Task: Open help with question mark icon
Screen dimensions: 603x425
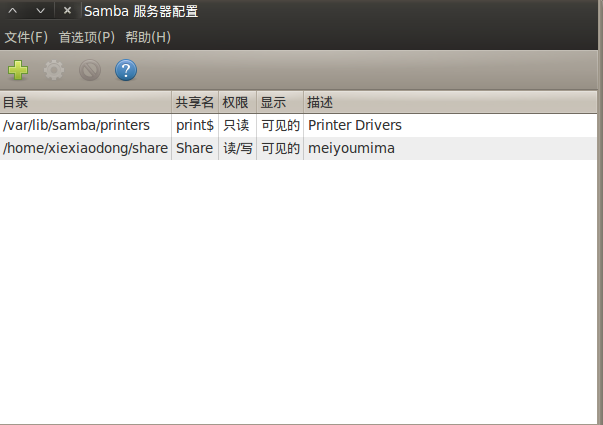Action: pos(126,70)
